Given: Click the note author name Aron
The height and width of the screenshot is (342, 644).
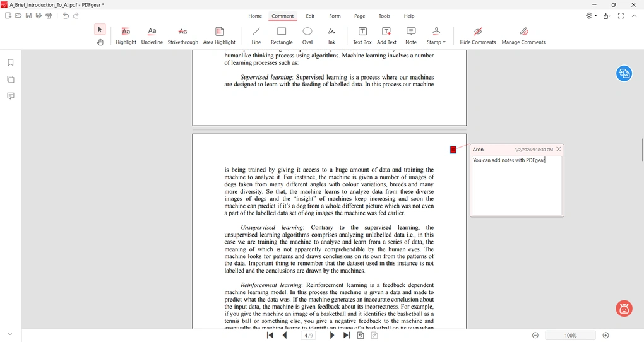Looking at the screenshot, I should click(478, 150).
